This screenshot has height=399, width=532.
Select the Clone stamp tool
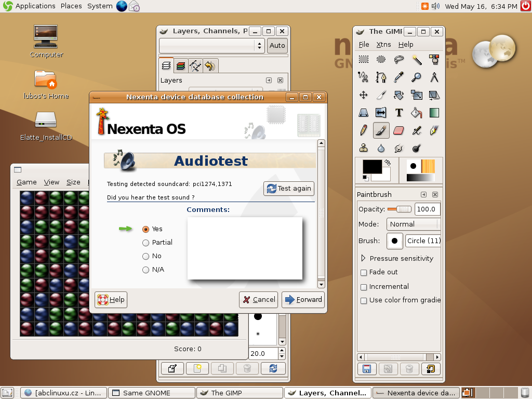point(363,148)
